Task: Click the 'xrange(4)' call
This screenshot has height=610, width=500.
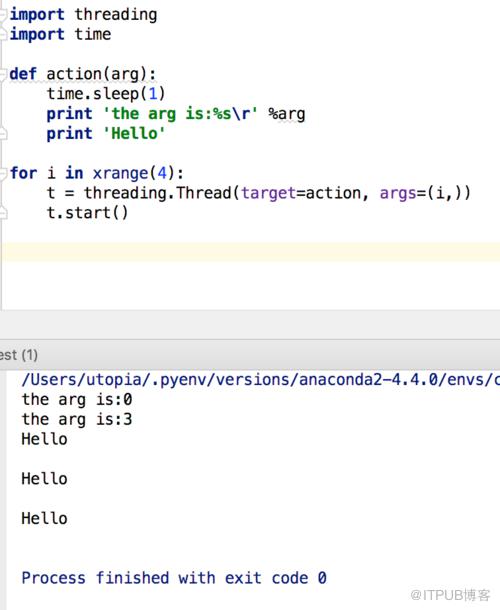Action: coord(134,173)
